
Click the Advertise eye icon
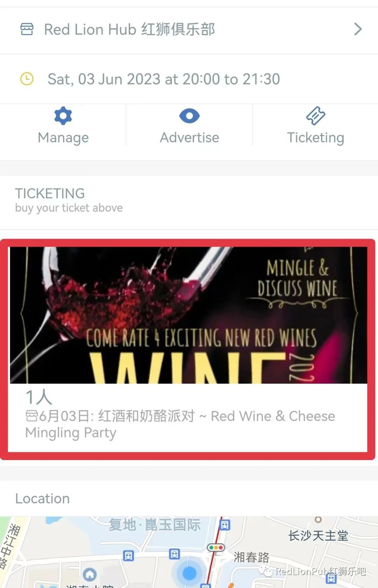click(x=189, y=116)
